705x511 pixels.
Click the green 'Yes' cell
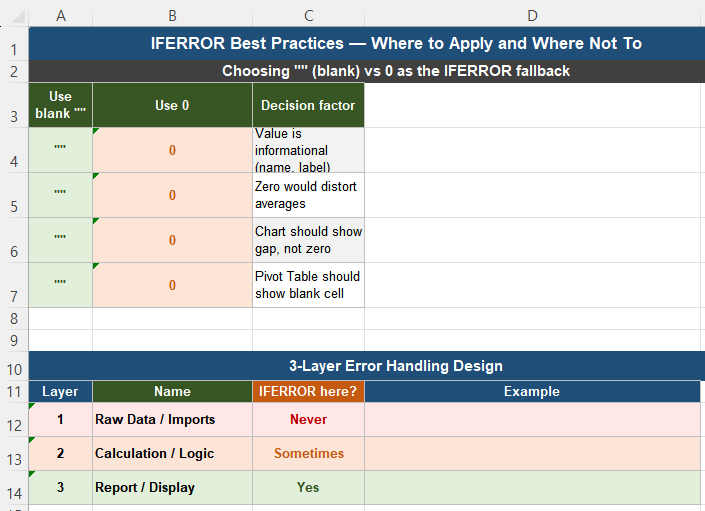tap(308, 488)
